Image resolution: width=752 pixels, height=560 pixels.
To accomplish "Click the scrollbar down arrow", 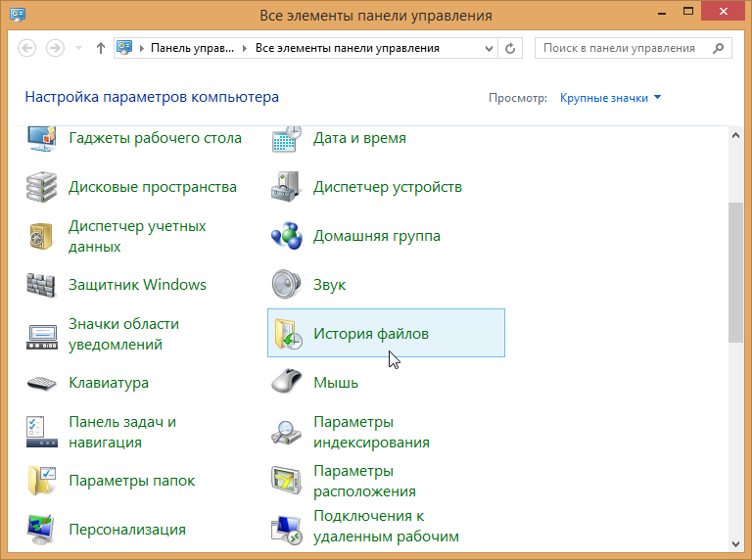I will pos(735,543).
